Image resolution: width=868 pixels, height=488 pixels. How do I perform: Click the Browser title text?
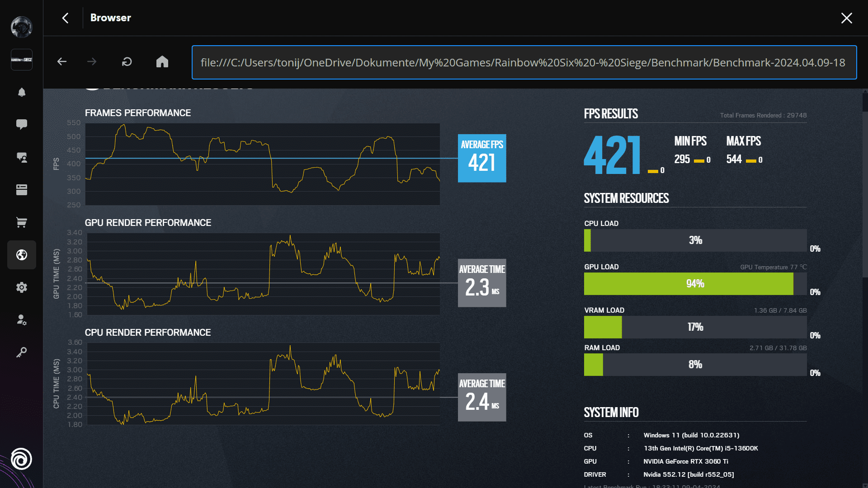(111, 18)
